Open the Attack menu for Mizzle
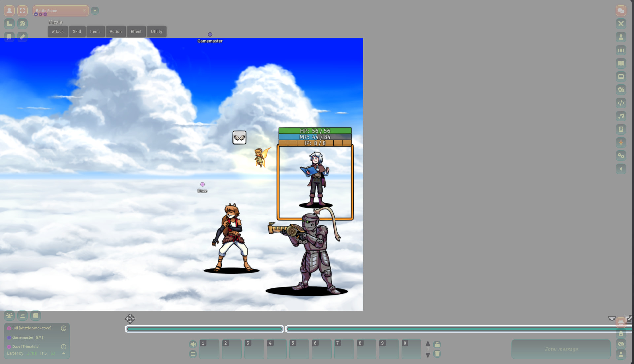The height and width of the screenshot is (364, 634). (58, 32)
